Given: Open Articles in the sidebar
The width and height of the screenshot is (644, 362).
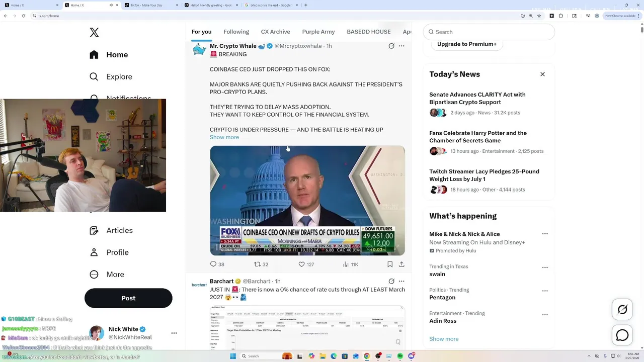Looking at the screenshot, I should click(x=111, y=230).
